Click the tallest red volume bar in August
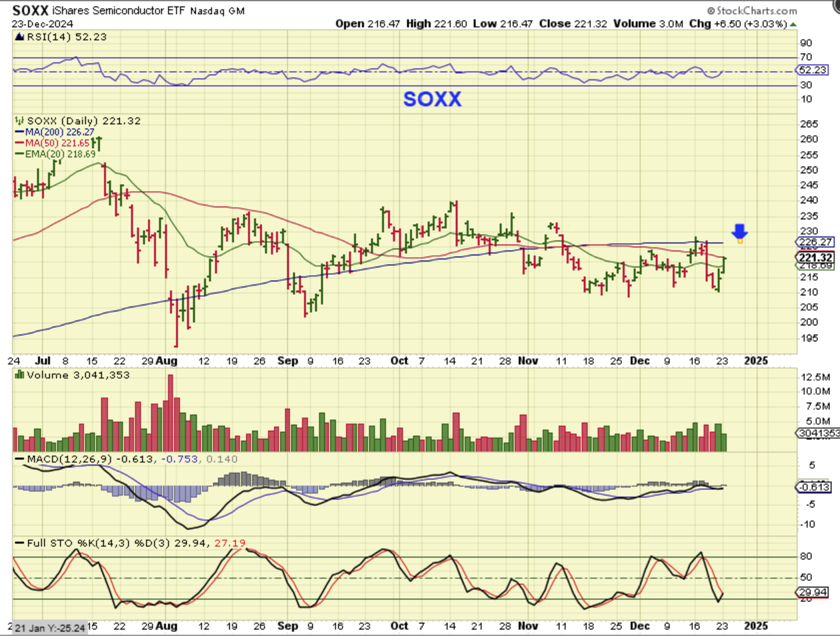The width and height of the screenshot is (840, 636). click(171, 413)
